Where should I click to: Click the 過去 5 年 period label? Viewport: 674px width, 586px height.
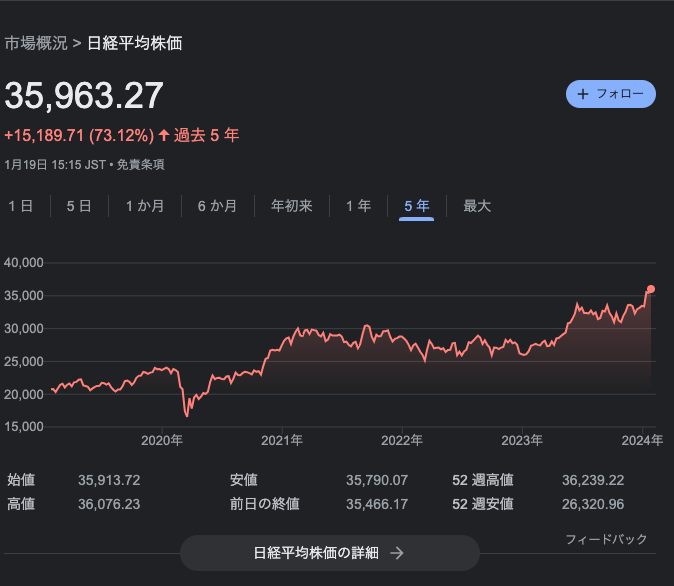206,135
